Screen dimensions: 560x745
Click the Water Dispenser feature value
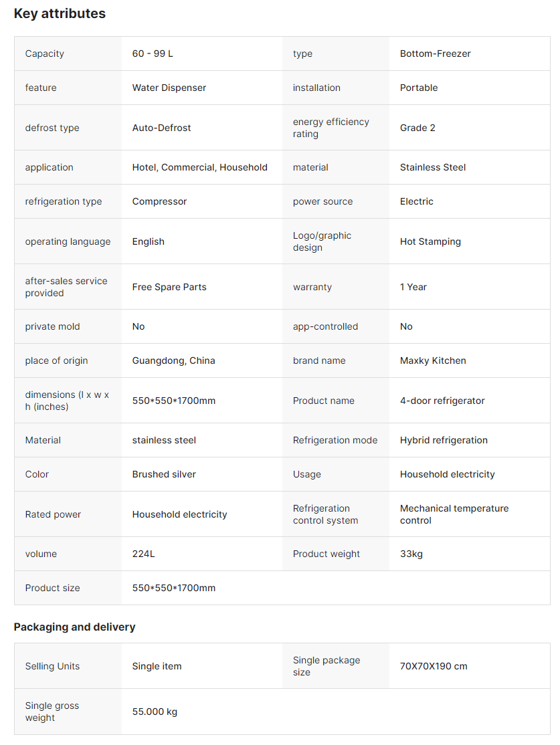(169, 88)
